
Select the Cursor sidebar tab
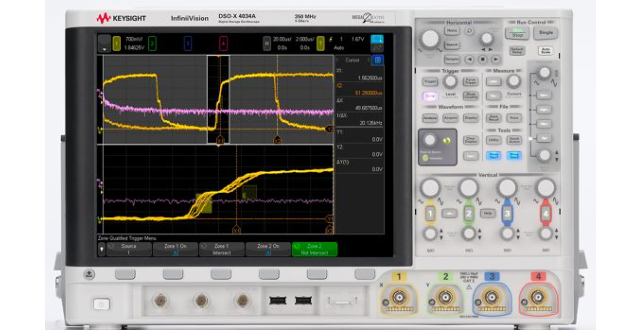(352, 60)
